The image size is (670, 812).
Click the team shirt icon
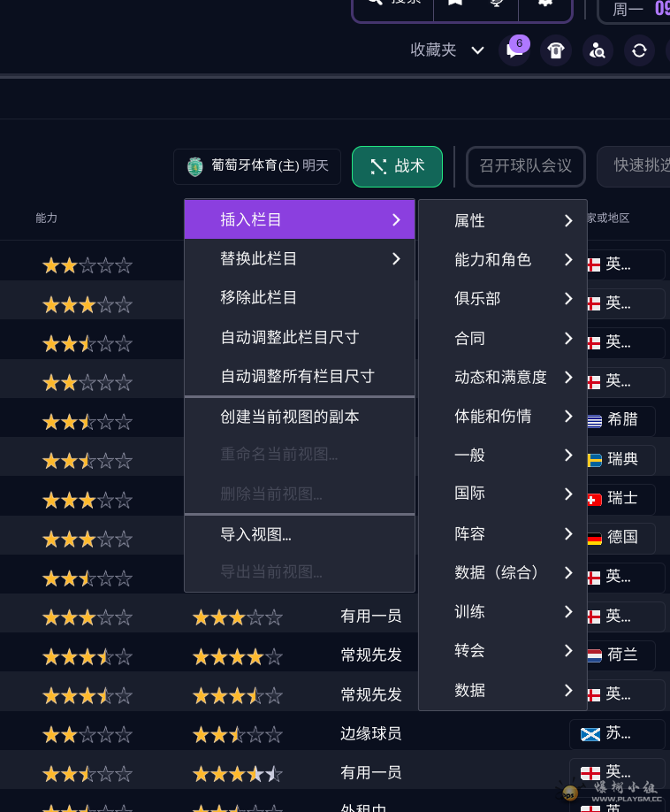point(555,50)
